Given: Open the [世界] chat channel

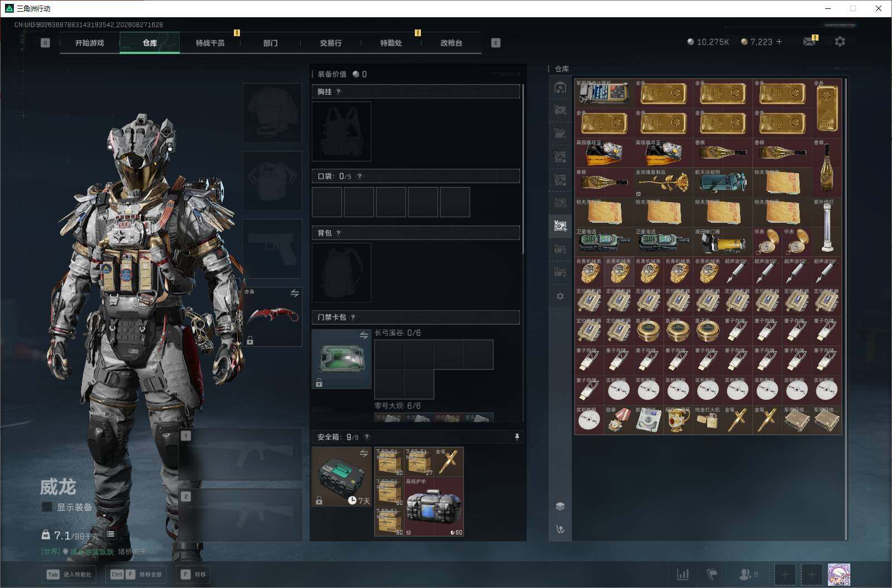Looking at the screenshot, I should (51, 552).
